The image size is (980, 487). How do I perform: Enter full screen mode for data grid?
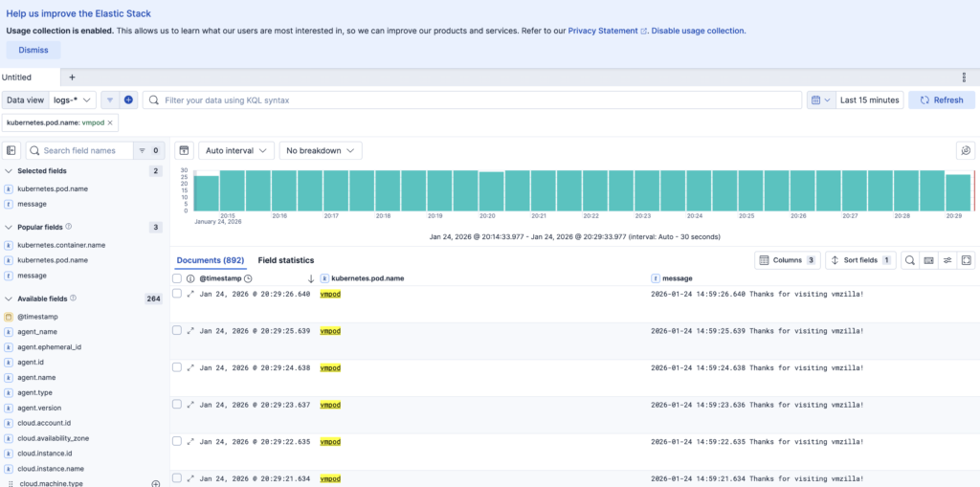966,260
